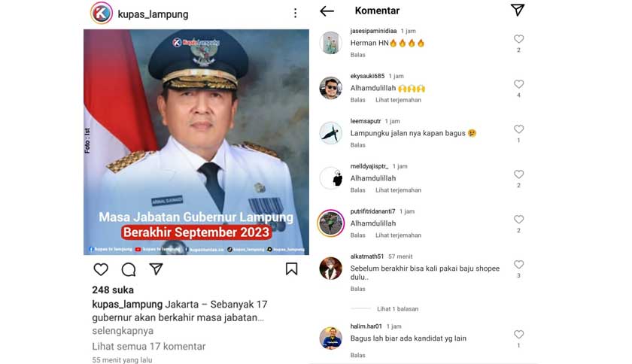
Task: Open comments using speech bubble icon
Action: (x=129, y=269)
